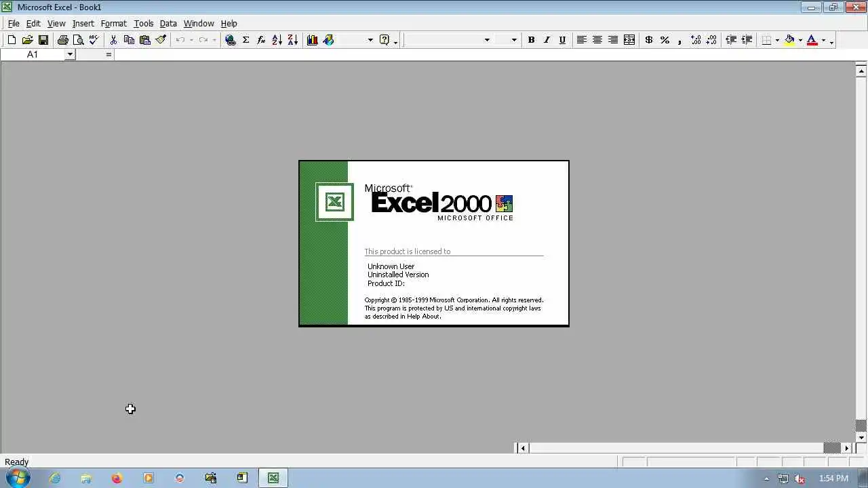Click the Edit Formula equals button
Viewport: 868px width, 488px height.
click(x=108, y=54)
